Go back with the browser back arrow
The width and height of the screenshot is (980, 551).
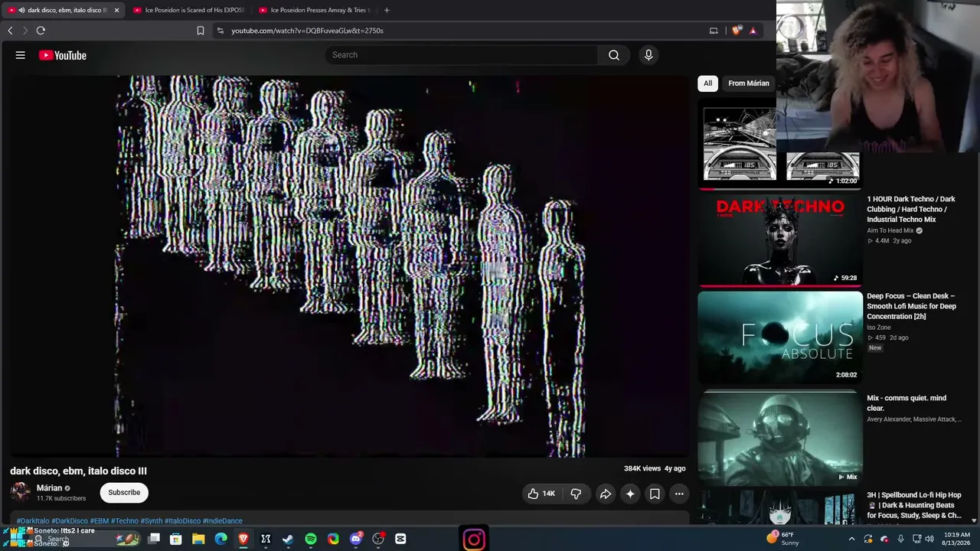(x=10, y=31)
